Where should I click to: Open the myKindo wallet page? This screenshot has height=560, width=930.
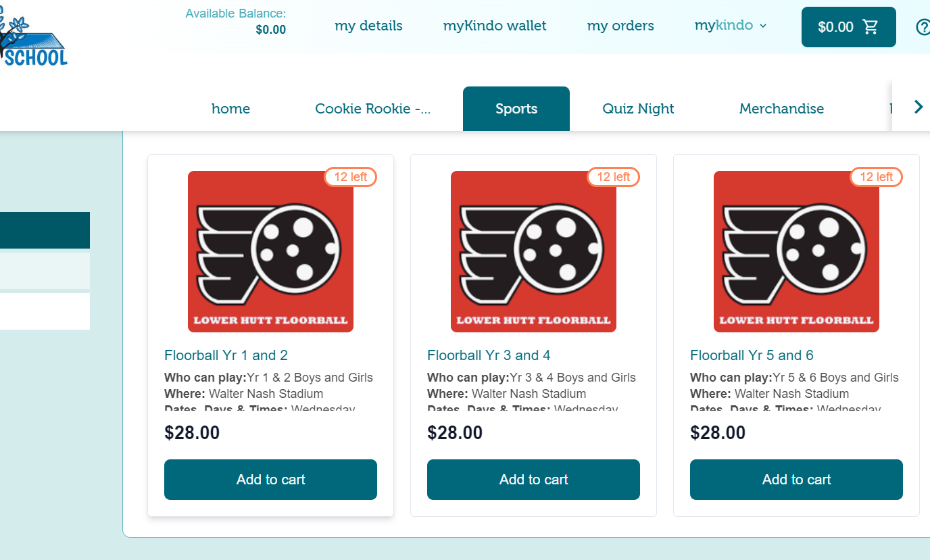[495, 26]
